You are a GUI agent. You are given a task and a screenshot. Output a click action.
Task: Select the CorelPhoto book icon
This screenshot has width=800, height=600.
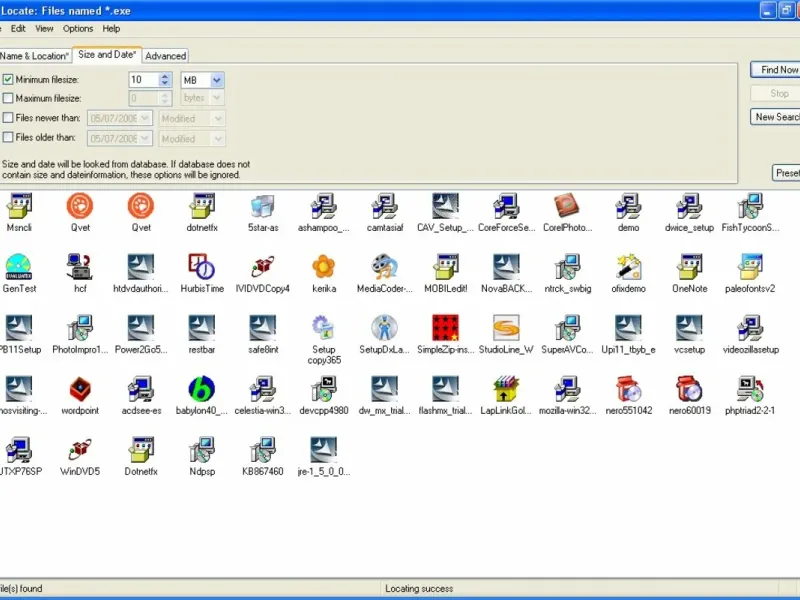click(x=567, y=206)
